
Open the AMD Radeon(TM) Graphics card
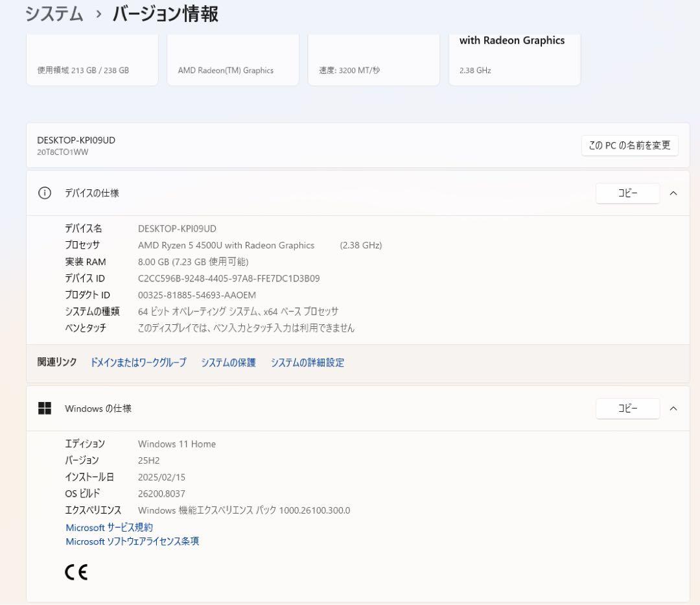point(233,59)
